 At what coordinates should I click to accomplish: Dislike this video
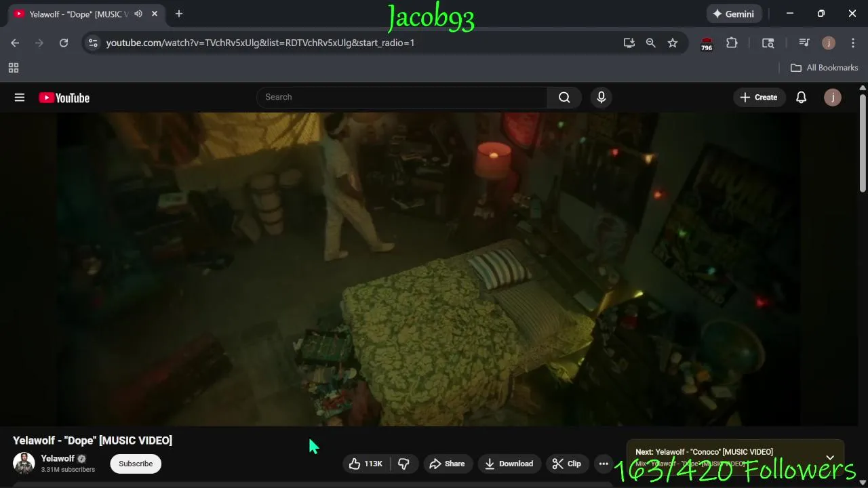point(404,464)
